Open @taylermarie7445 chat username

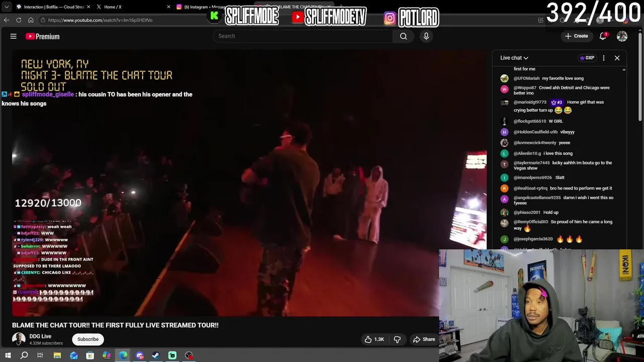[x=531, y=163]
